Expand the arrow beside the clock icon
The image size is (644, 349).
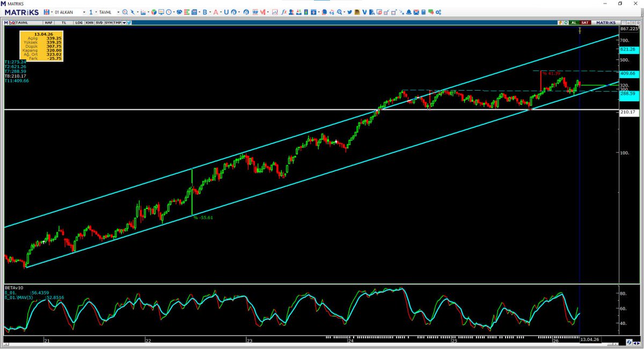click(x=173, y=12)
